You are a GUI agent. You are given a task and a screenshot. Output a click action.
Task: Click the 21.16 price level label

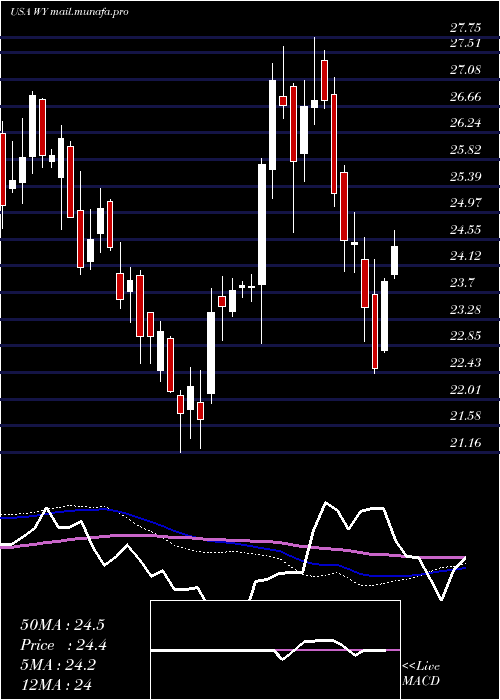pos(466,442)
